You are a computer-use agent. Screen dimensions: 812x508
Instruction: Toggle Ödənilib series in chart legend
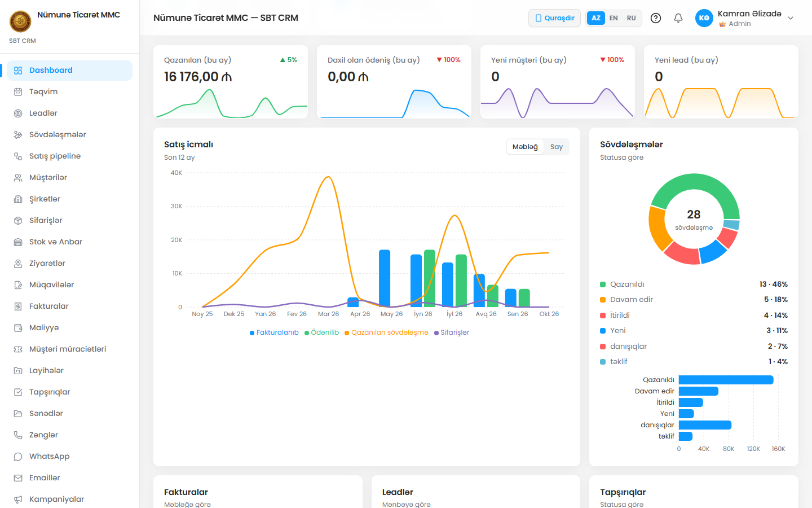click(x=321, y=332)
